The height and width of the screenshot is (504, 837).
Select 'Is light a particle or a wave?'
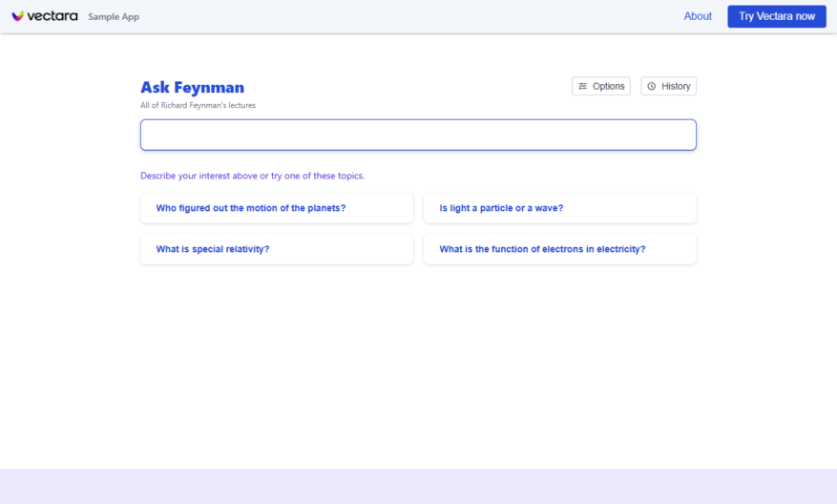(560, 208)
